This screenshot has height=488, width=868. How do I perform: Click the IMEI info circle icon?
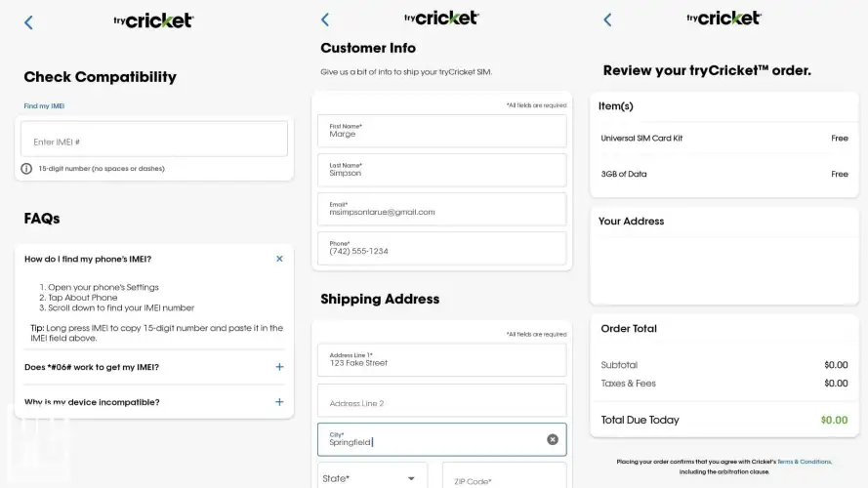tap(26, 169)
